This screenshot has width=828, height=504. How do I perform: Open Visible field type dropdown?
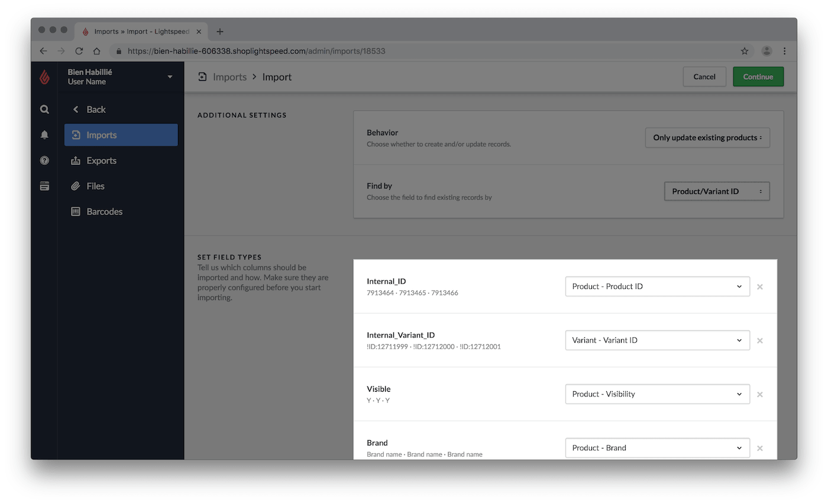(x=658, y=394)
